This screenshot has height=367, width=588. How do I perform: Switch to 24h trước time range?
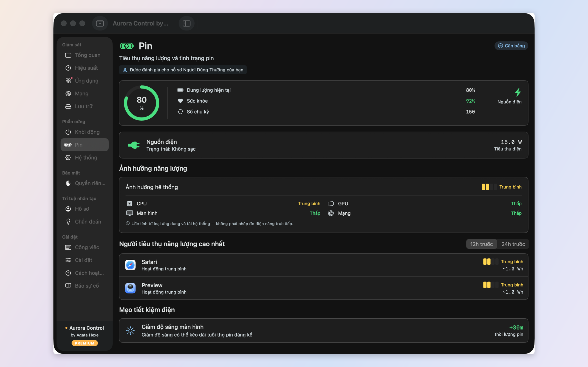[513, 244]
